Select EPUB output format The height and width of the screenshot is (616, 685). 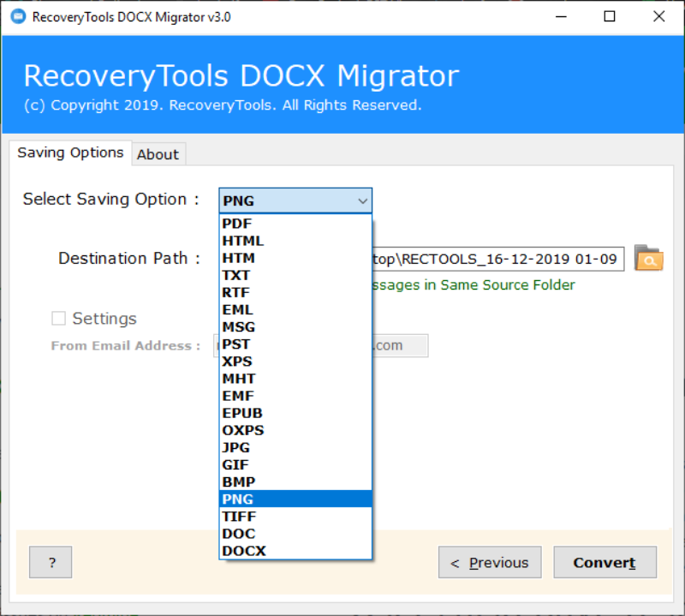point(295,413)
